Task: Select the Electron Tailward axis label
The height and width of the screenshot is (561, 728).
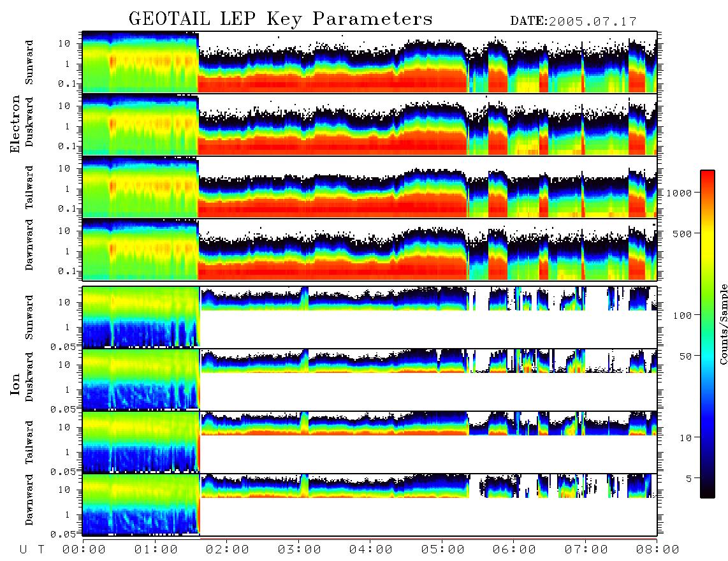Action: click(x=29, y=187)
